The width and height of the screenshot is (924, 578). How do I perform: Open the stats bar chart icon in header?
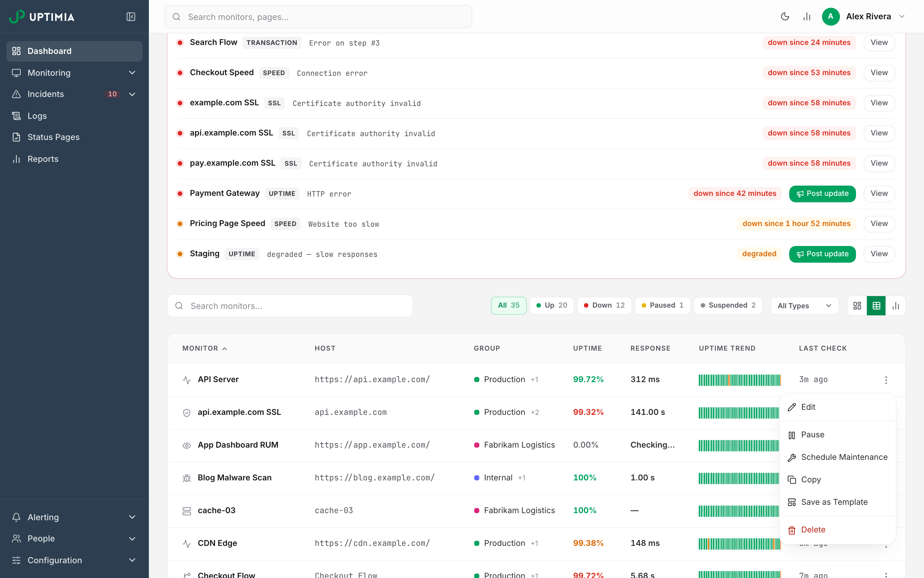807,16
